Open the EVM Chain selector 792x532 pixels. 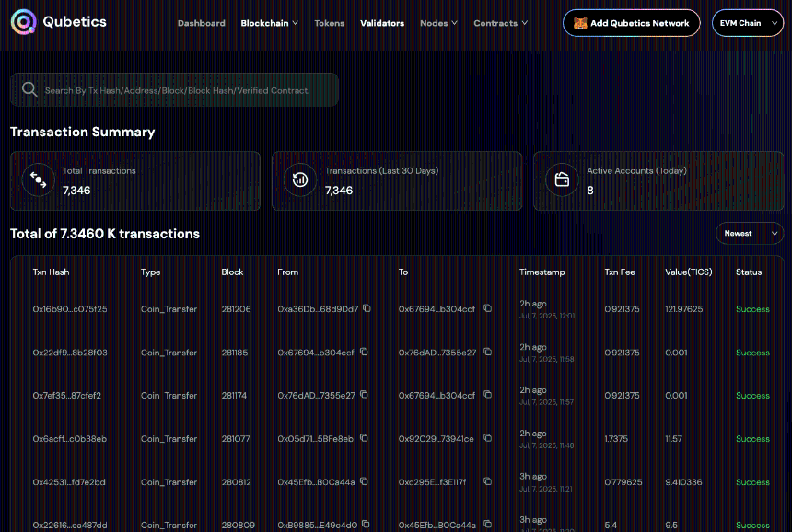748,23
